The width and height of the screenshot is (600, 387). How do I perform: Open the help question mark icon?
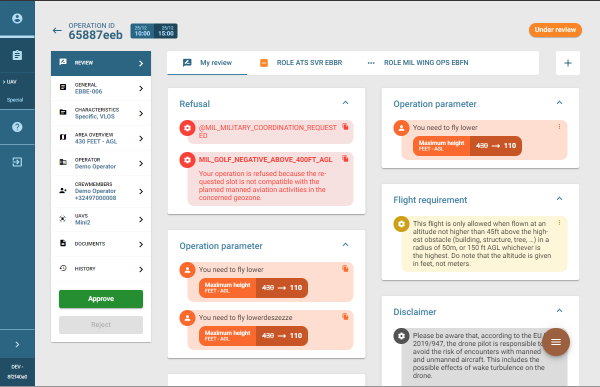point(17,127)
